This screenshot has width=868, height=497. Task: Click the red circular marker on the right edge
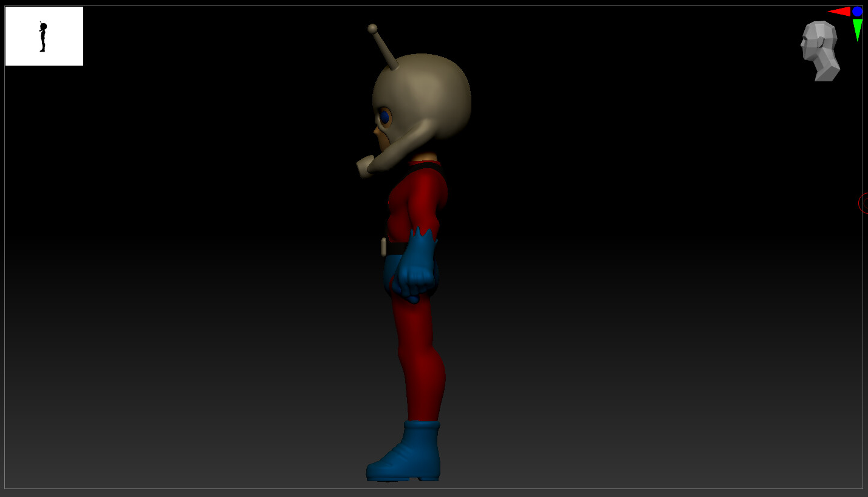pyautogui.click(x=864, y=204)
